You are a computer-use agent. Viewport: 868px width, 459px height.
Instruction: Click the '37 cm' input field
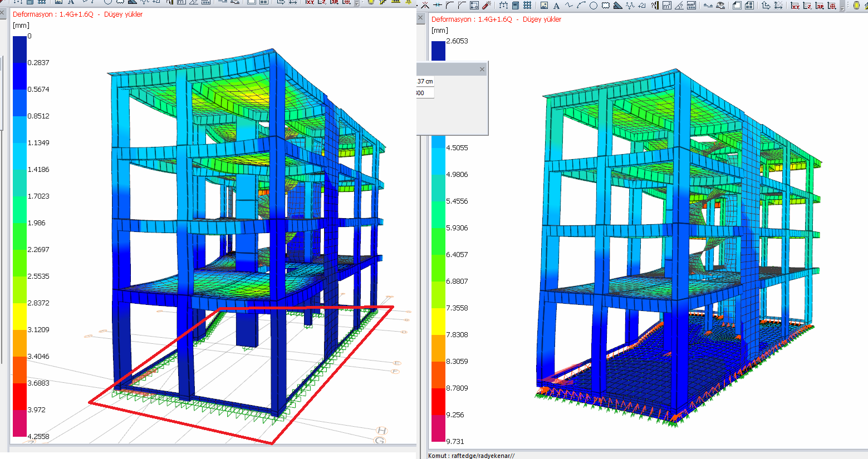425,81
